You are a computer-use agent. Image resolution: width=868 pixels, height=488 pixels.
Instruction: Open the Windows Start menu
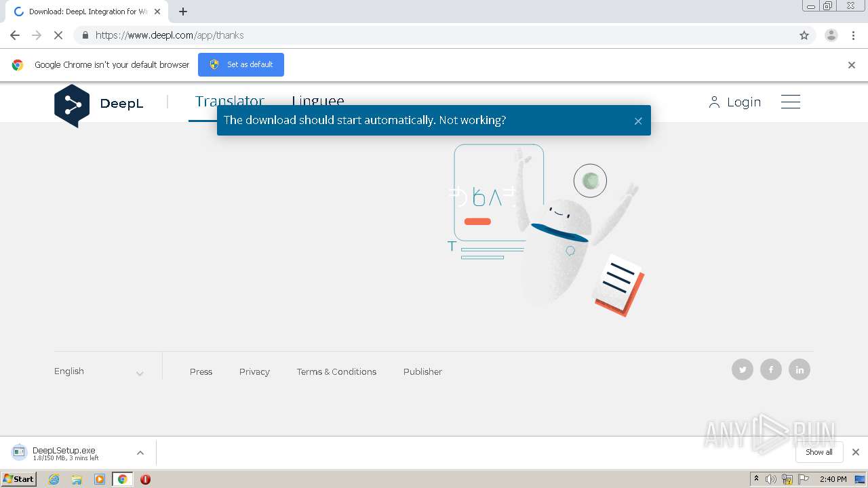[18, 479]
